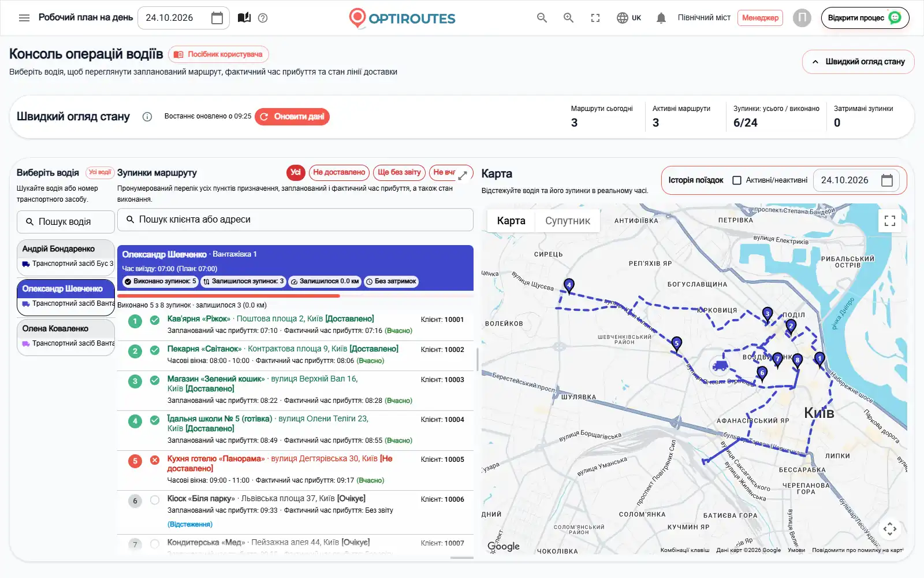Select driver Андрій Бондаренко
924x578 pixels.
click(66, 257)
